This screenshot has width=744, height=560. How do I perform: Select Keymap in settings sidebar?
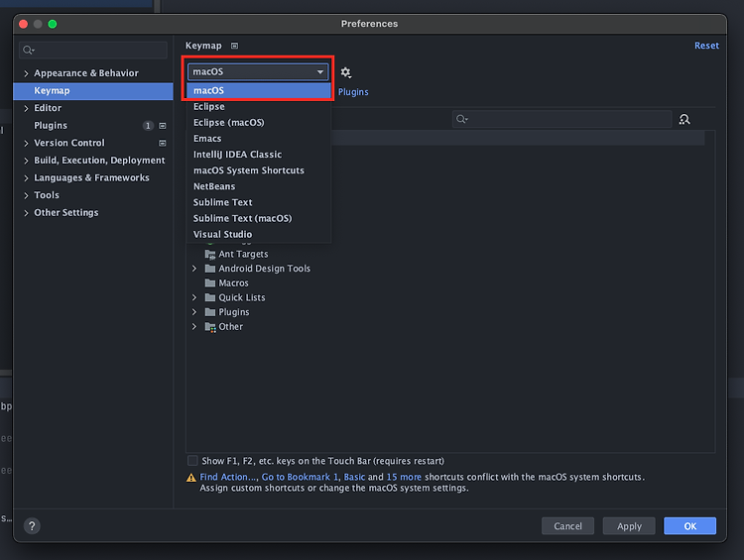pyautogui.click(x=93, y=90)
